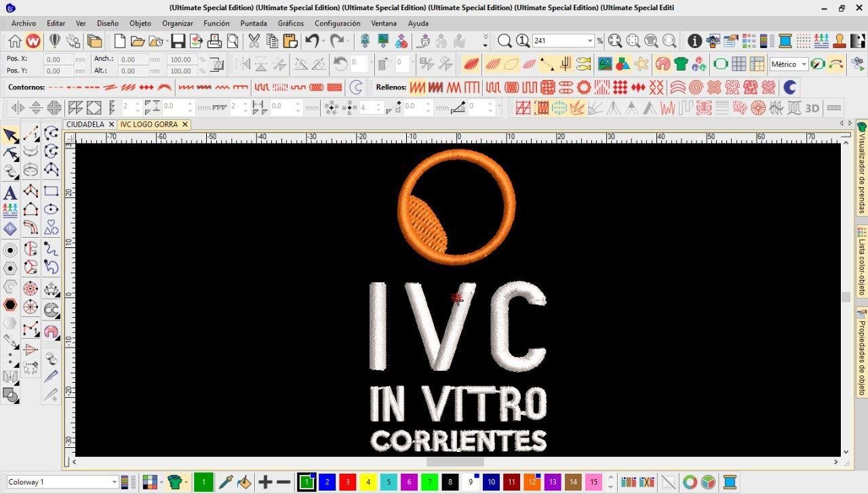Toggle the grid display icon
Image resolution: width=868 pixels, height=494 pixels.
tap(738, 64)
